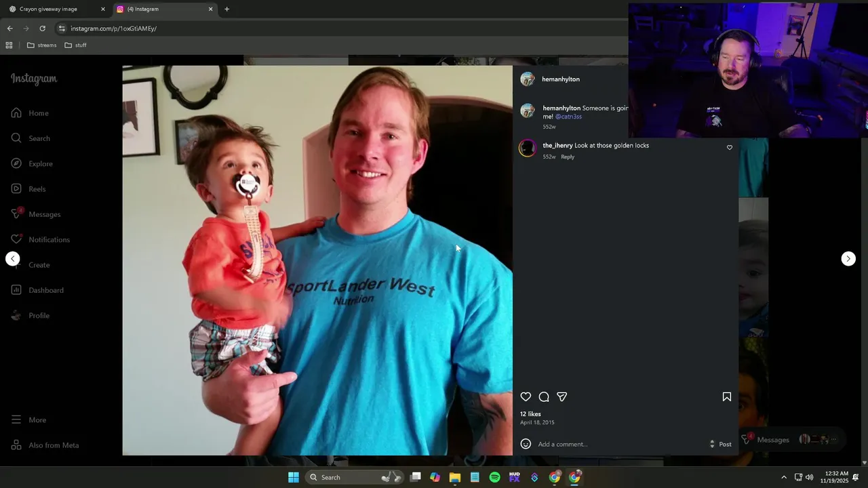
Task: Go to Explore in the sidebar
Action: [32, 164]
